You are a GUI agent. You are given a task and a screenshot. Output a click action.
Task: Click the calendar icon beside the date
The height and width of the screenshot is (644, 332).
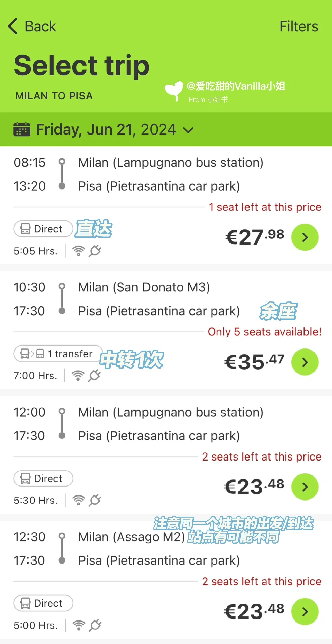(x=22, y=129)
